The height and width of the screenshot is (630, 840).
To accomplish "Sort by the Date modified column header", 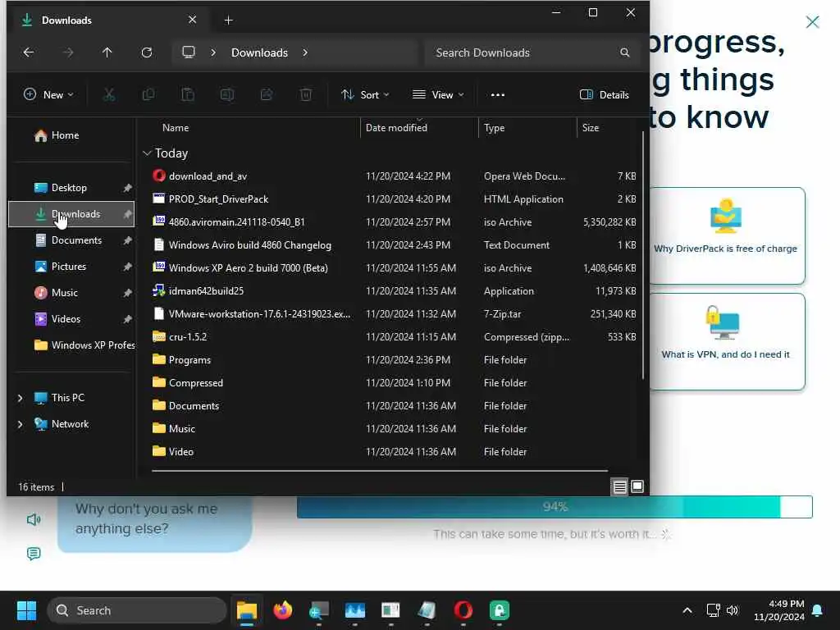I will (x=419, y=128).
